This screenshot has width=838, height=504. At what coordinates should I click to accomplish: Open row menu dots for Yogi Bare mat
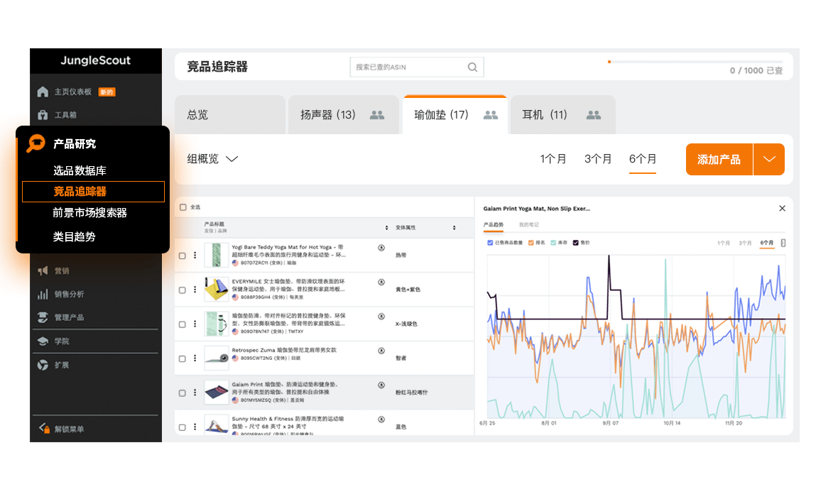195,256
